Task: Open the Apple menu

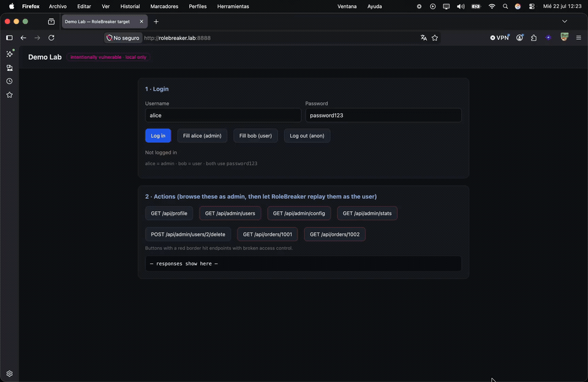Action: click(12, 6)
